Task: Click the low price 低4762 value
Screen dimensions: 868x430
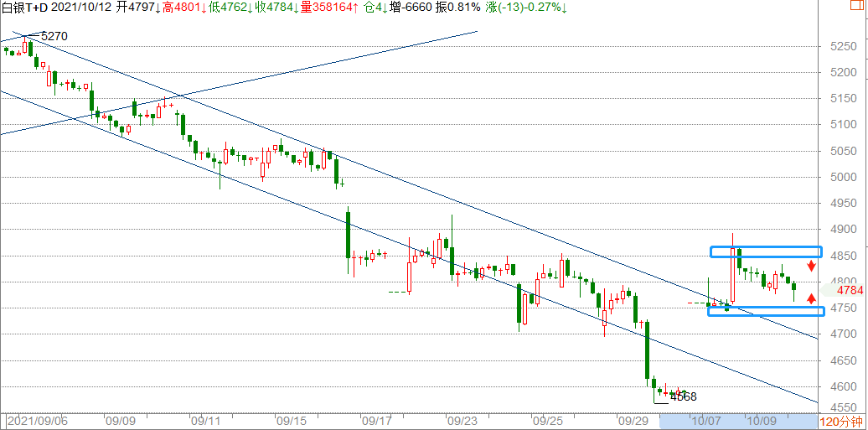Action: [233, 8]
